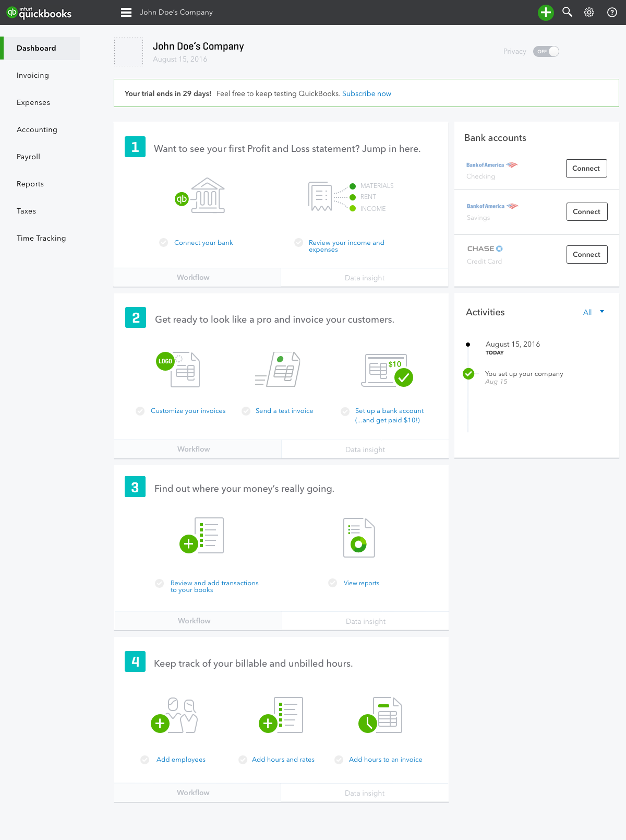Connect the Bank of America Checking account
Image resolution: width=626 pixels, height=840 pixels.
(586, 168)
